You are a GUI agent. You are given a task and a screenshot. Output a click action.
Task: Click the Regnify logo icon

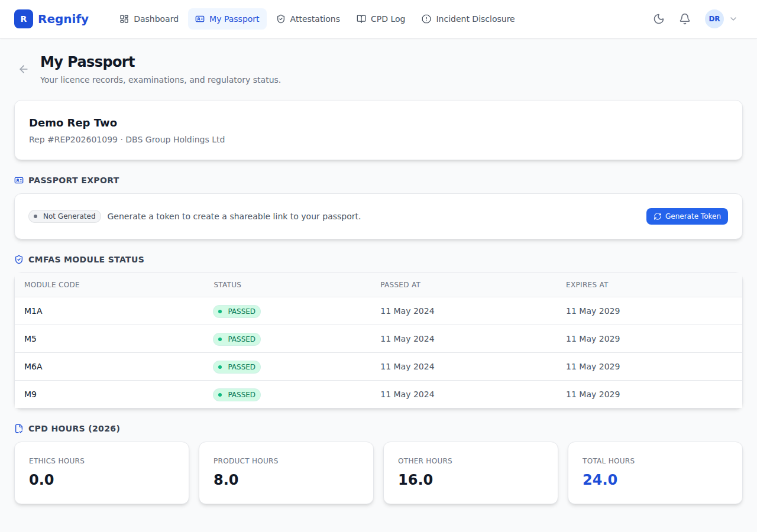pos(24,19)
